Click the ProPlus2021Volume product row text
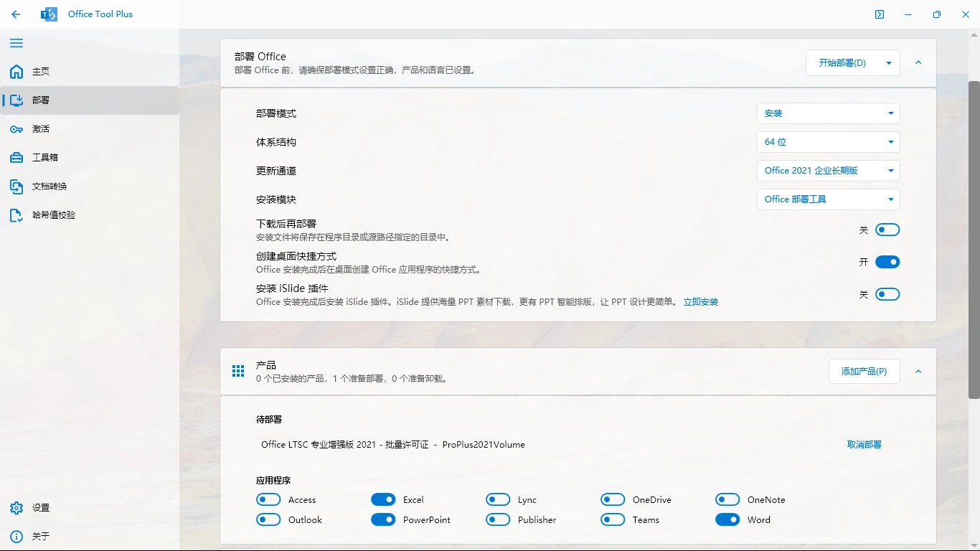 click(x=393, y=445)
